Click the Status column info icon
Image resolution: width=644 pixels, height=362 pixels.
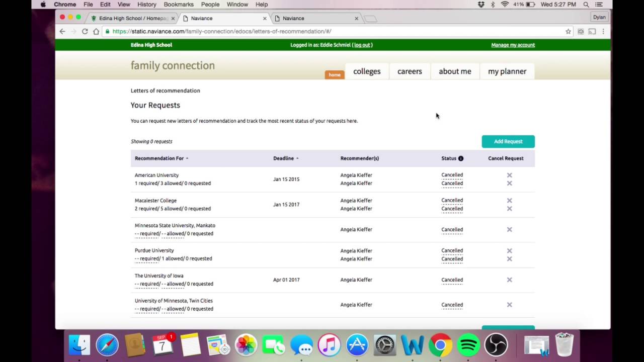[x=460, y=158]
